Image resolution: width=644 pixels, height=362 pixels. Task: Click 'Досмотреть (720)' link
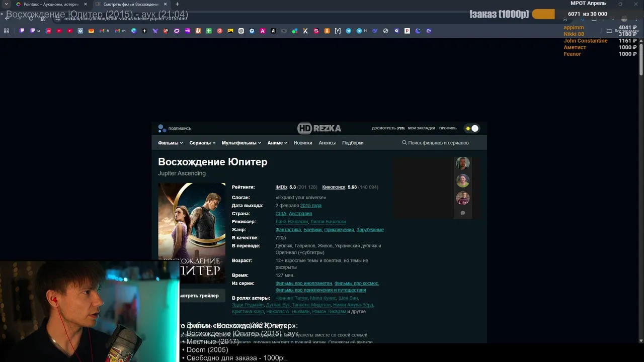[x=388, y=128]
